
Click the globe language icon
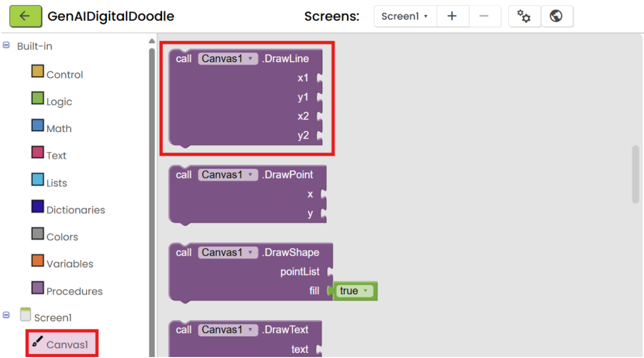click(556, 16)
